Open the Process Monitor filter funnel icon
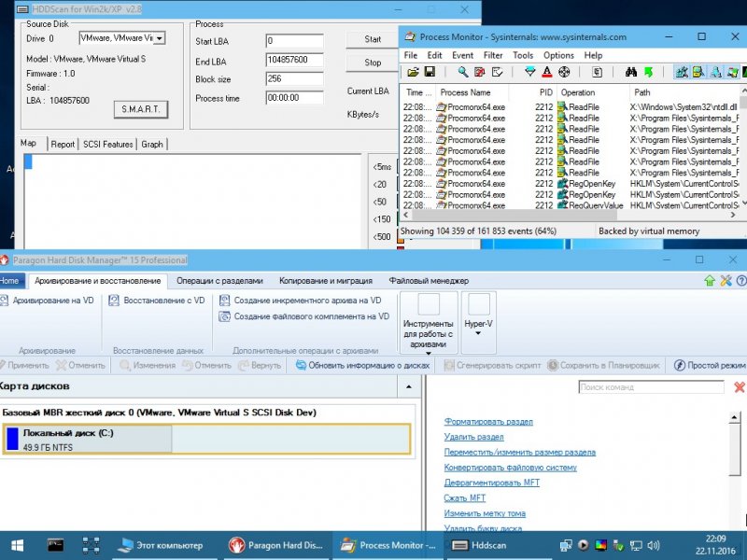This screenshot has height=560, width=747. pyautogui.click(x=529, y=72)
